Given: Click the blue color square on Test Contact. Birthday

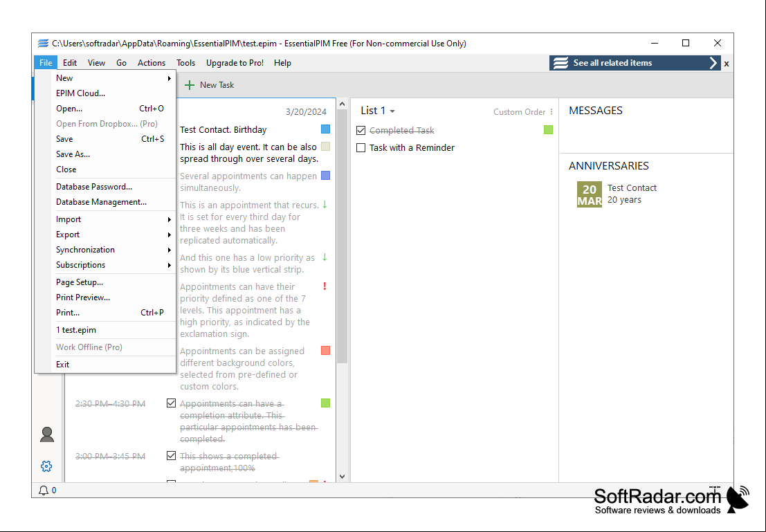Looking at the screenshot, I should pos(325,129).
